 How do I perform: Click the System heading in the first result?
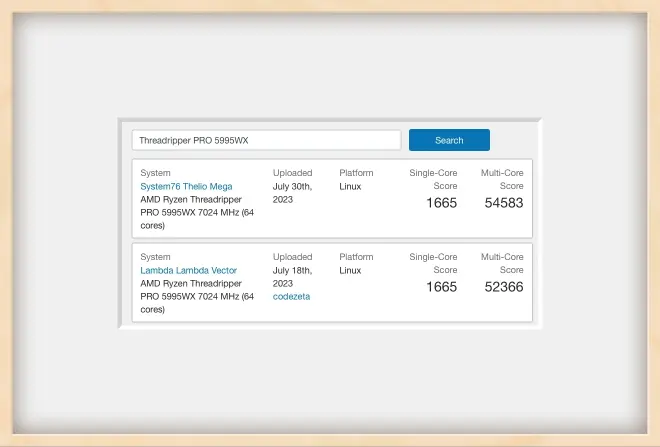click(155, 173)
